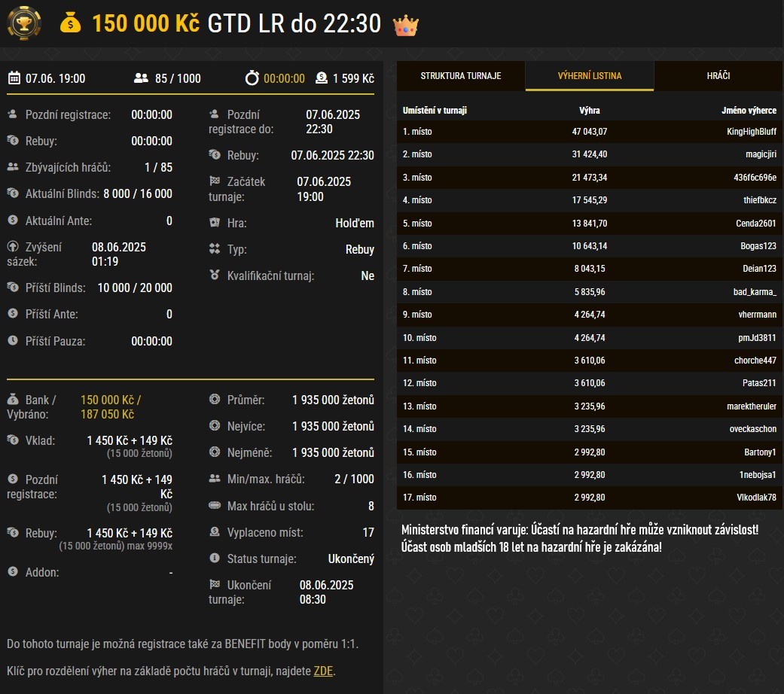Image resolution: width=784 pixels, height=694 pixels.
Task: Click the Jméno výherce column header
Action: coord(749,111)
